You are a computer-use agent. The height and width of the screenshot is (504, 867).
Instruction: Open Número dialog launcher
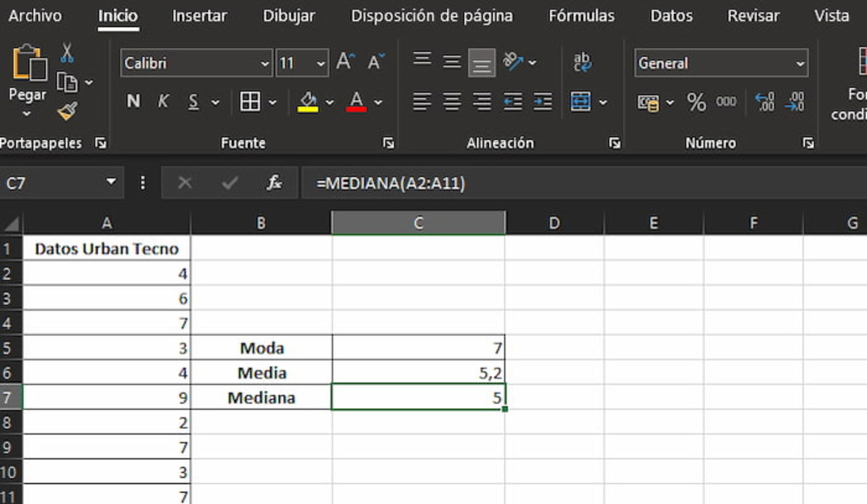coord(809,143)
